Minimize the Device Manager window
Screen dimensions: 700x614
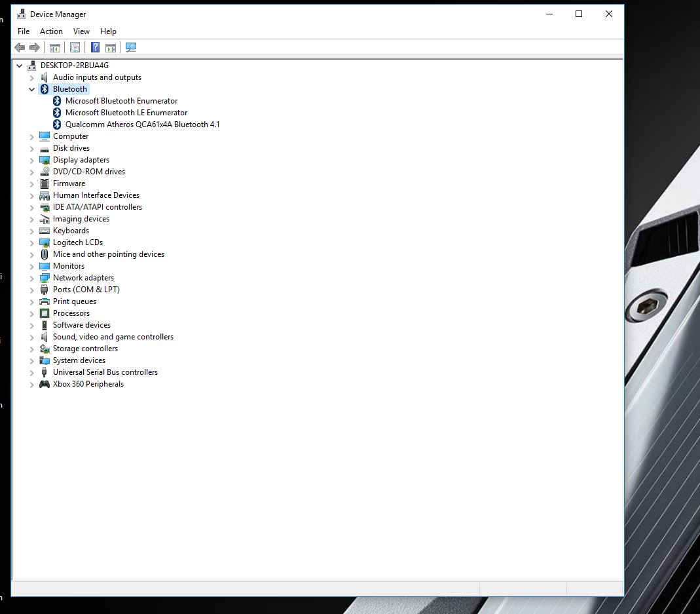[549, 14]
